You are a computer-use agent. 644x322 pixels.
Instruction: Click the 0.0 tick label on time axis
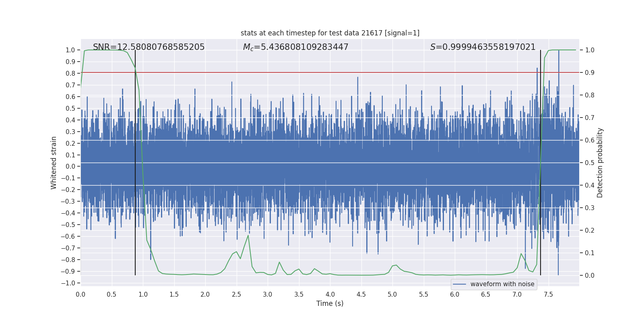tap(80, 294)
